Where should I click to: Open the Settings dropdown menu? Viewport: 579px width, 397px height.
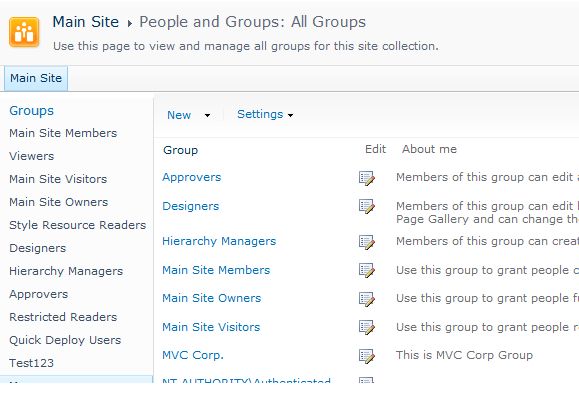265,114
